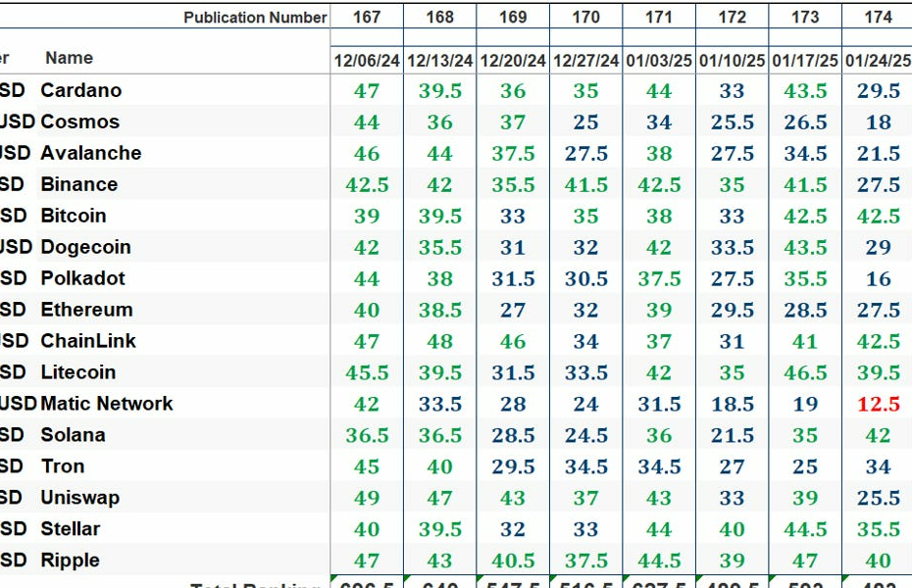Screen dimensions: 912x588
Task: Select the Stellar row name
Action: (x=71, y=529)
